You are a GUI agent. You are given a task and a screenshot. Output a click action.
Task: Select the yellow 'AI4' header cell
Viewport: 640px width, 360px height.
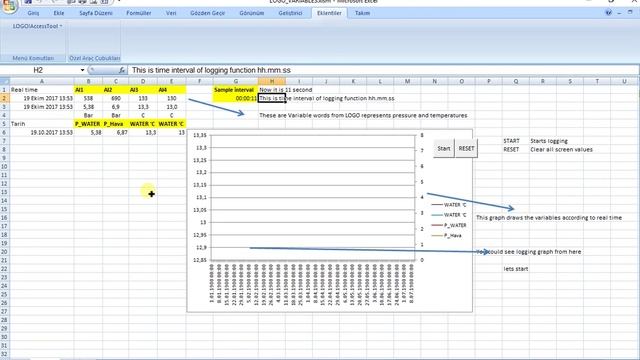[x=171, y=89]
